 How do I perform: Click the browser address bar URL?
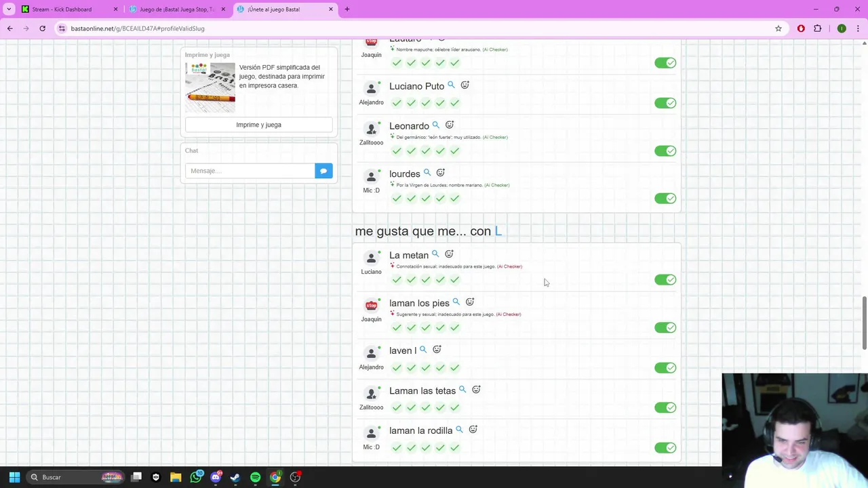(x=138, y=28)
